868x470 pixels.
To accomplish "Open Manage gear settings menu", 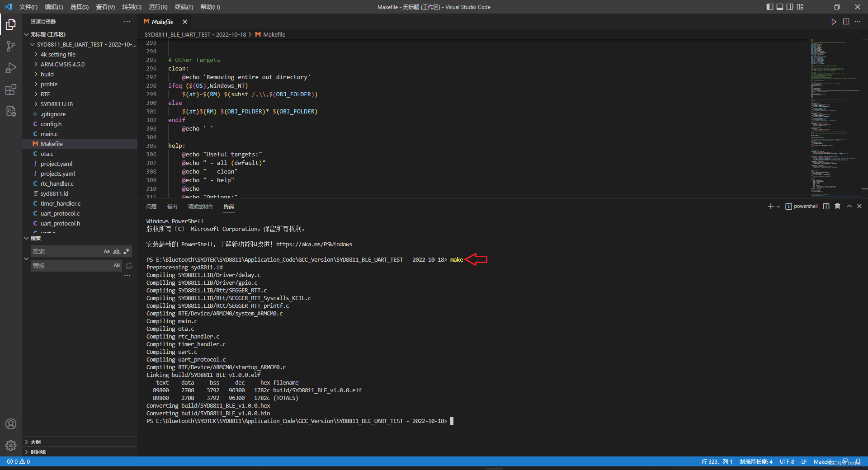I will (11, 446).
